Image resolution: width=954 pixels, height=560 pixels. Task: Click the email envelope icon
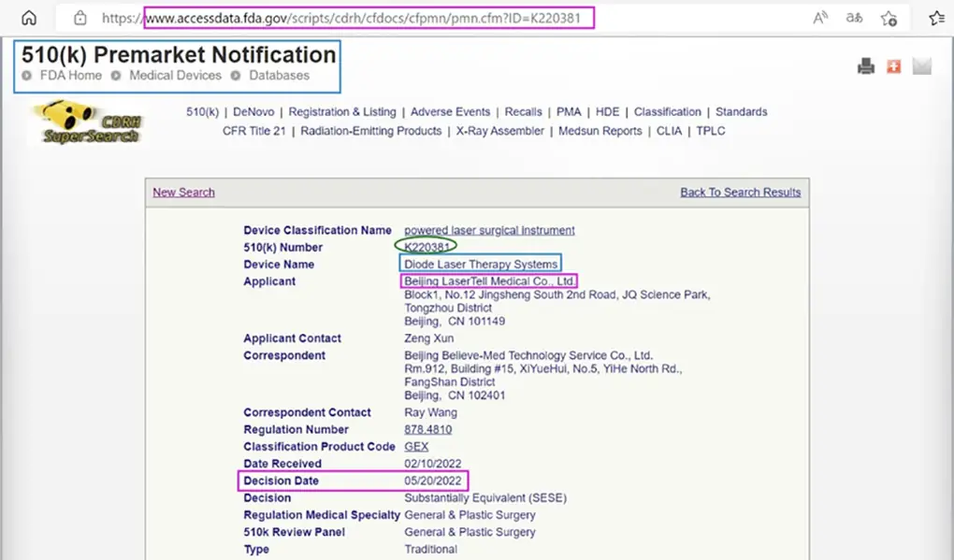(x=922, y=66)
